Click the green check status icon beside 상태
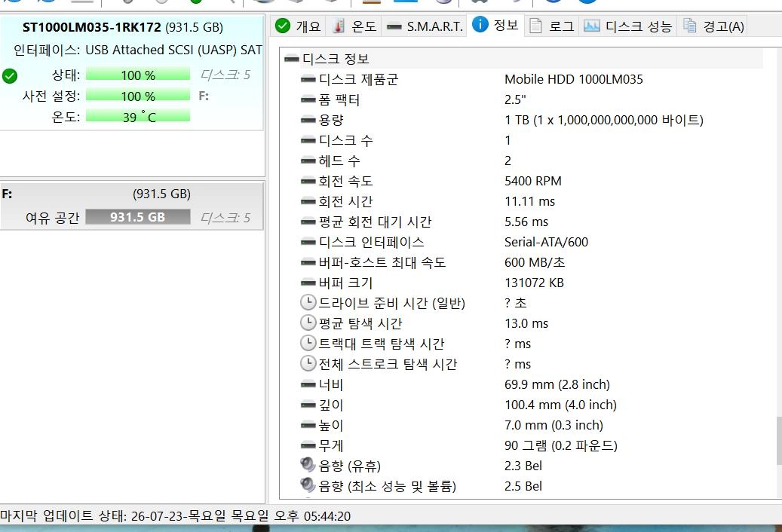This screenshot has height=532, width=782. click(x=10, y=75)
